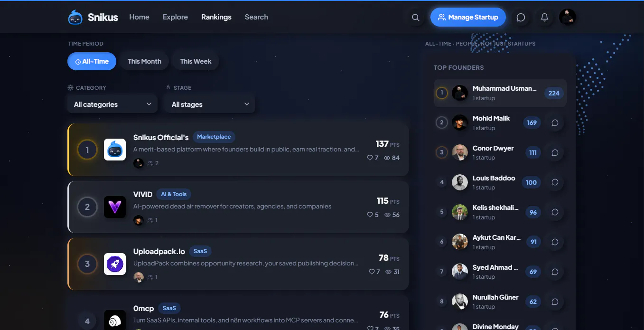Click SaaS tag on 0mcp

tap(169, 308)
